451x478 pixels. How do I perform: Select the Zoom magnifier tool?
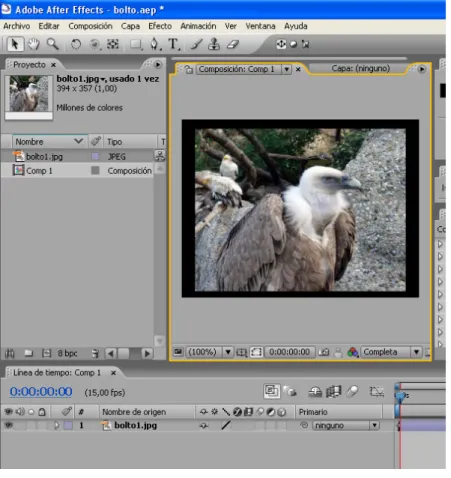52,44
